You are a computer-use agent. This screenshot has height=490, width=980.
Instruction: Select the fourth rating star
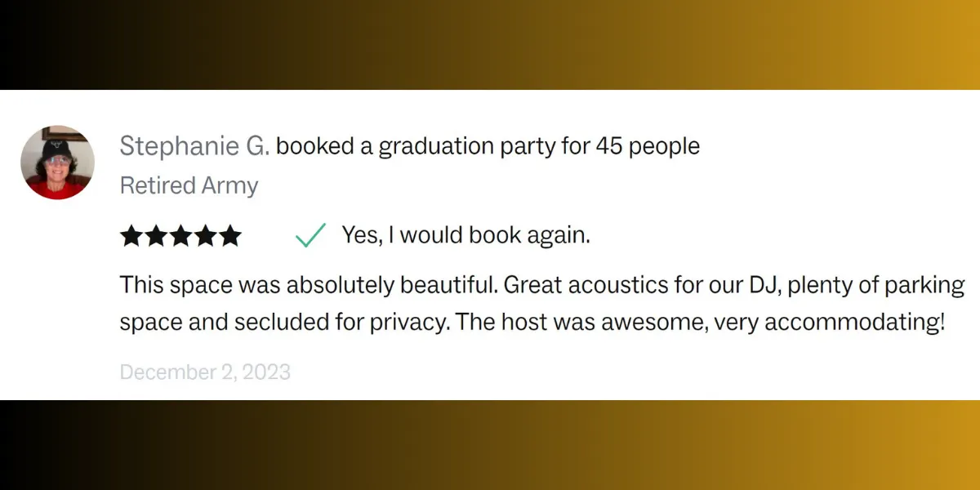point(205,236)
